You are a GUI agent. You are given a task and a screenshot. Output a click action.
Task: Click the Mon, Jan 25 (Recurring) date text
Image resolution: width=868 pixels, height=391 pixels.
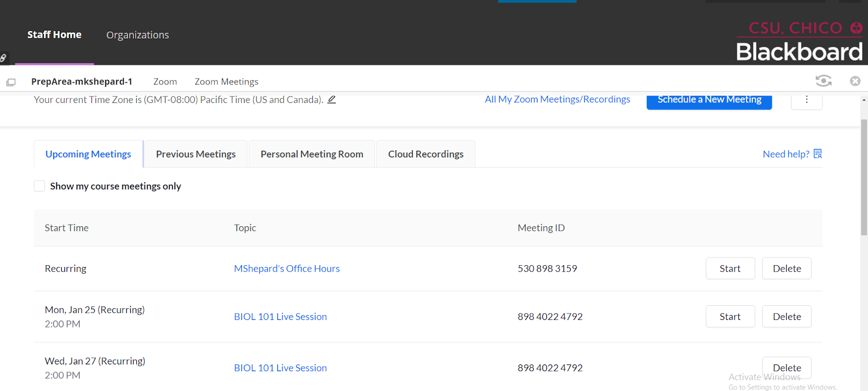(95, 310)
